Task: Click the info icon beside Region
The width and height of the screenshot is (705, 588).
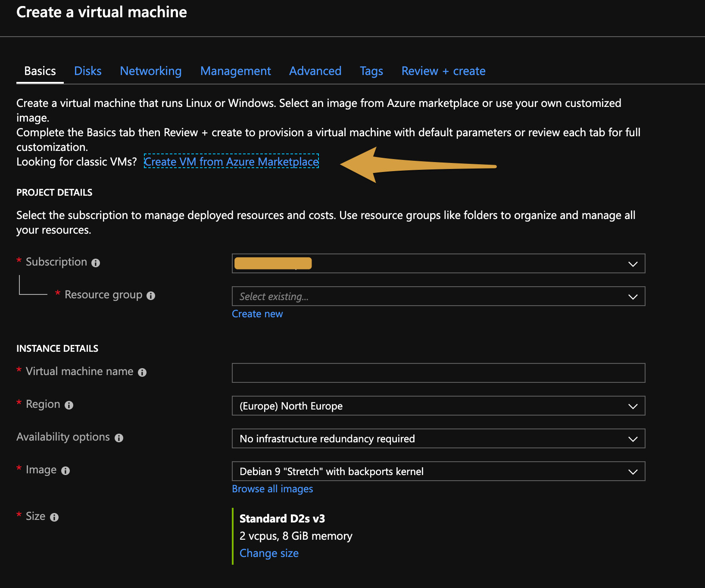Action: [69, 405]
